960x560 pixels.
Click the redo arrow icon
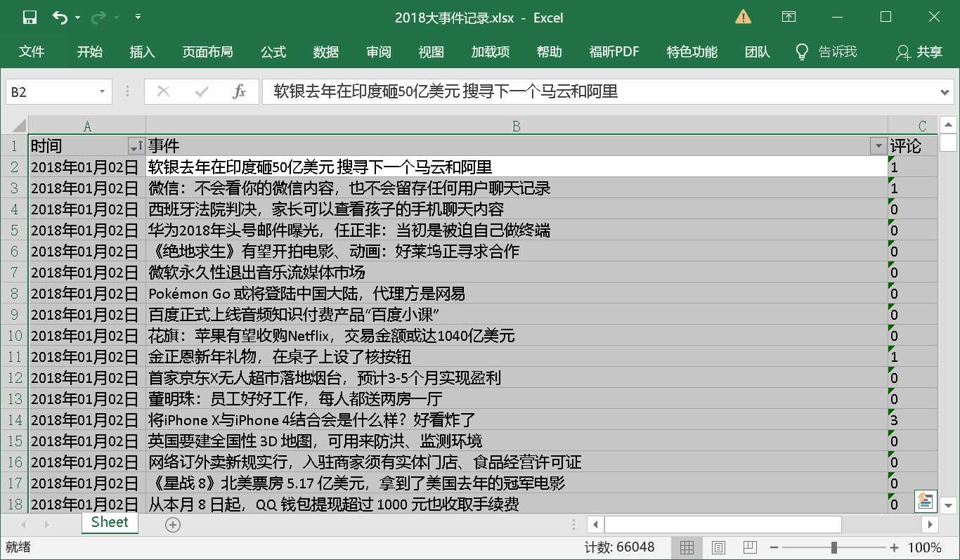99,18
